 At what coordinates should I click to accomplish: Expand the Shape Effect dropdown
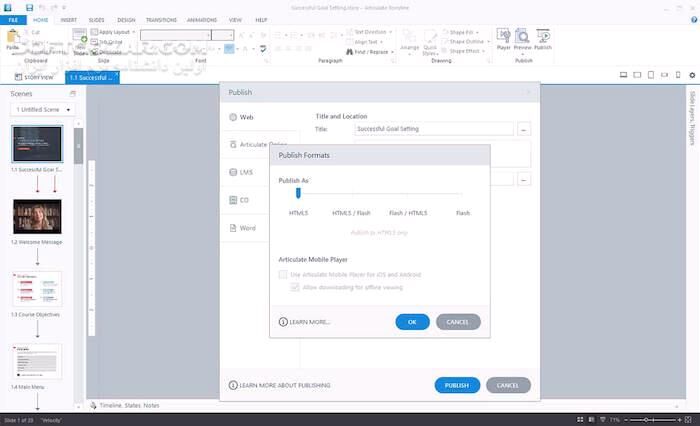point(483,51)
